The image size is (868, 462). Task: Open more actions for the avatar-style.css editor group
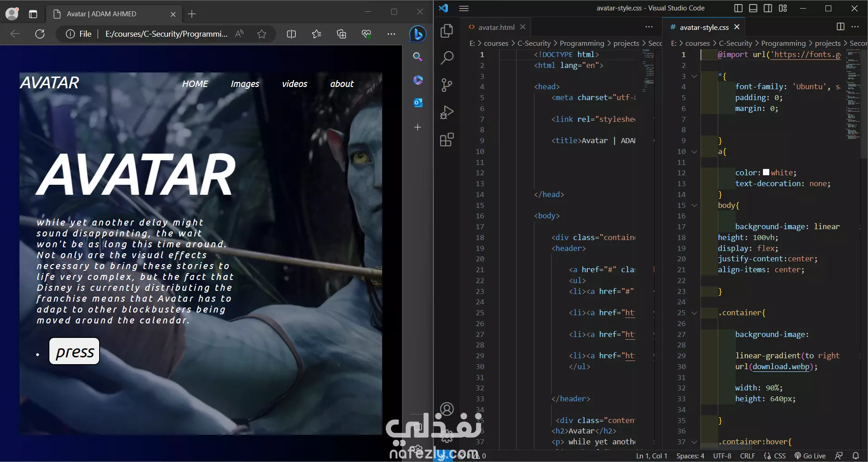pos(855,27)
